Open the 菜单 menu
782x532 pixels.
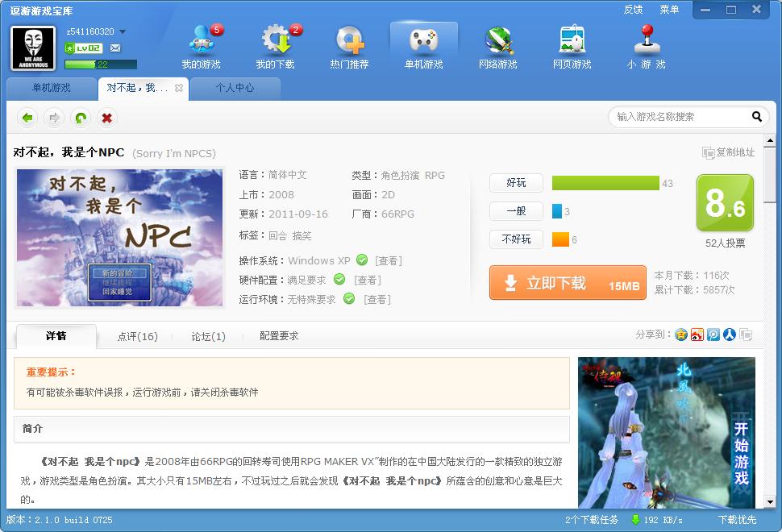coord(669,10)
